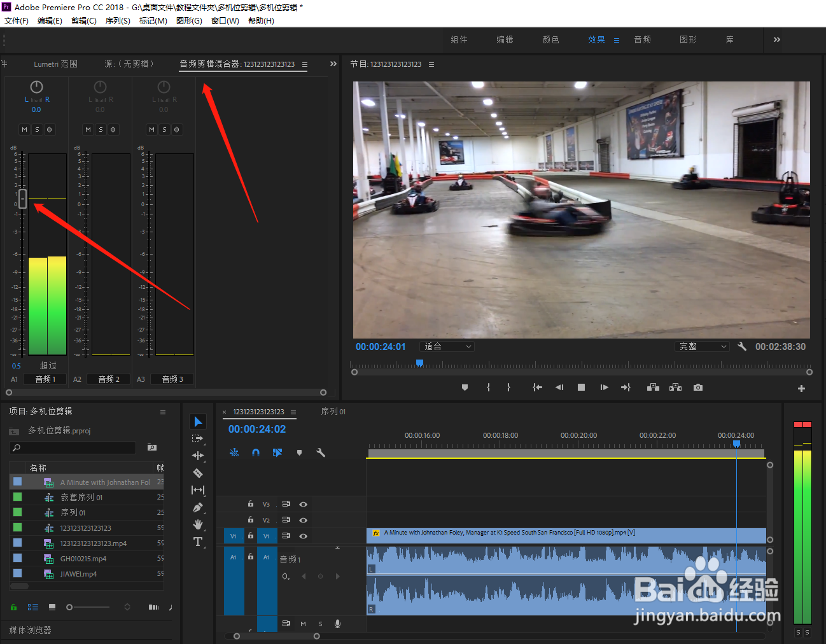Open timeline sequence panel menu
The width and height of the screenshot is (826, 644).
pyautogui.click(x=293, y=412)
